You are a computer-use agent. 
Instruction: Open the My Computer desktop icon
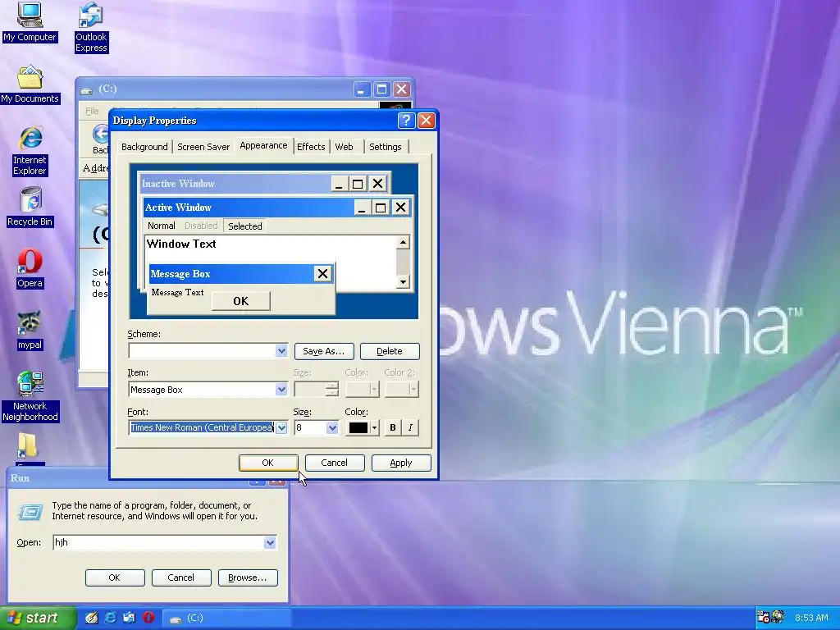[30, 22]
